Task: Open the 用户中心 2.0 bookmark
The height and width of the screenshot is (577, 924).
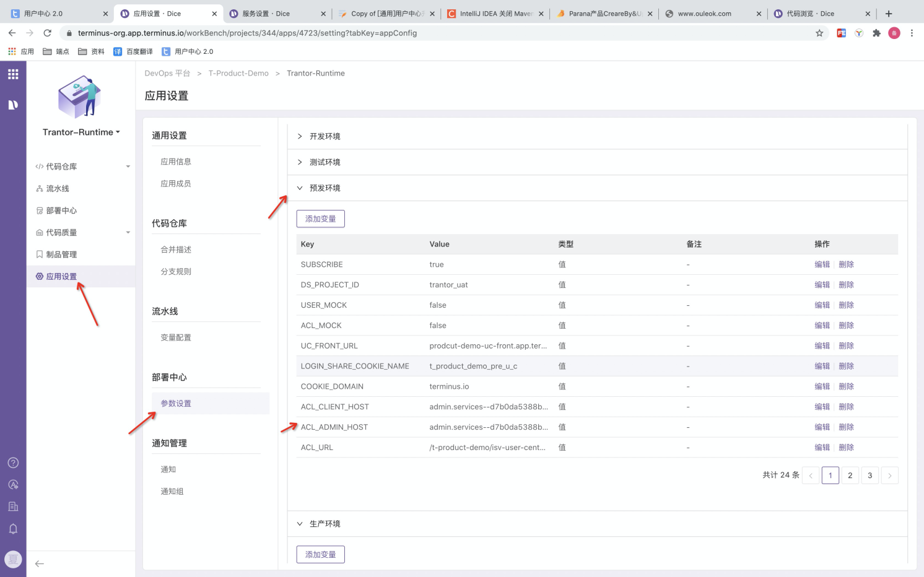Action: coord(188,51)
